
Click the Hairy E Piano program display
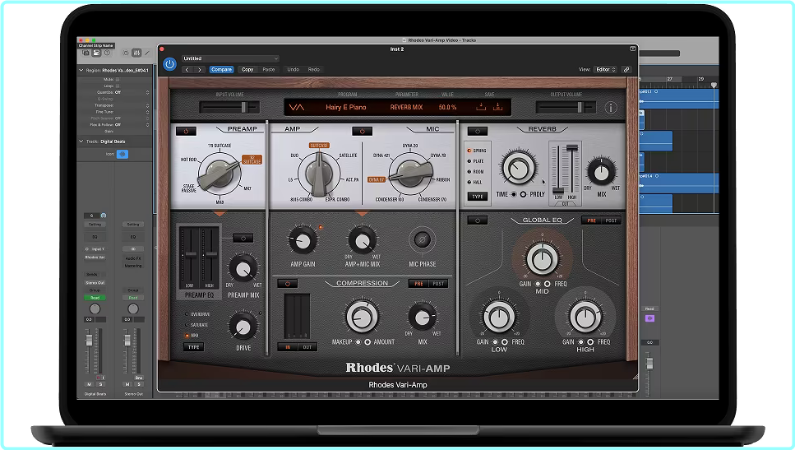343,107
